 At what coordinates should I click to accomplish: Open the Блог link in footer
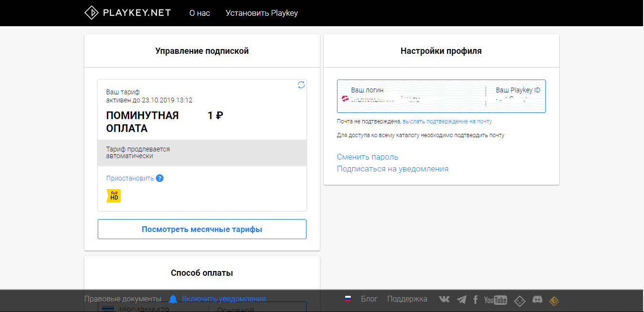pyautogui.click(x=369, y=299)
